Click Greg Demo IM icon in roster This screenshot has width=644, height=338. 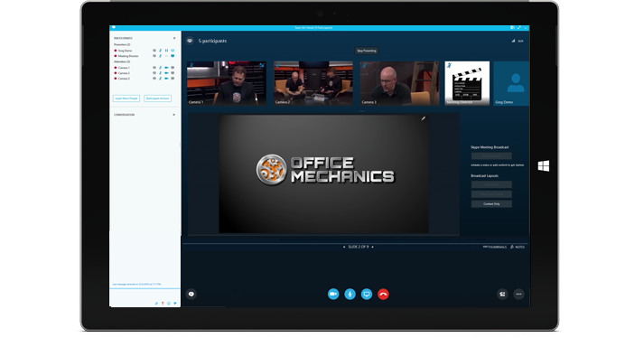coord(154,51)
